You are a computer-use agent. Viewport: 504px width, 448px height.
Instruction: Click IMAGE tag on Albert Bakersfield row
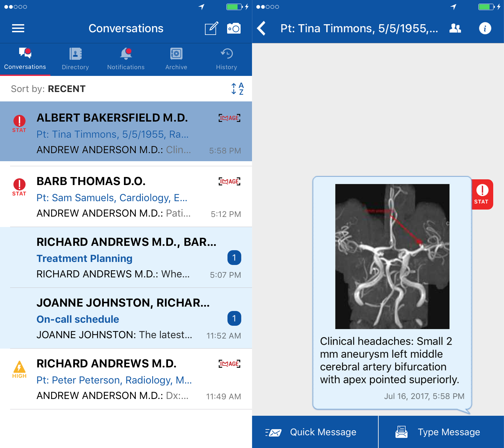229,118
